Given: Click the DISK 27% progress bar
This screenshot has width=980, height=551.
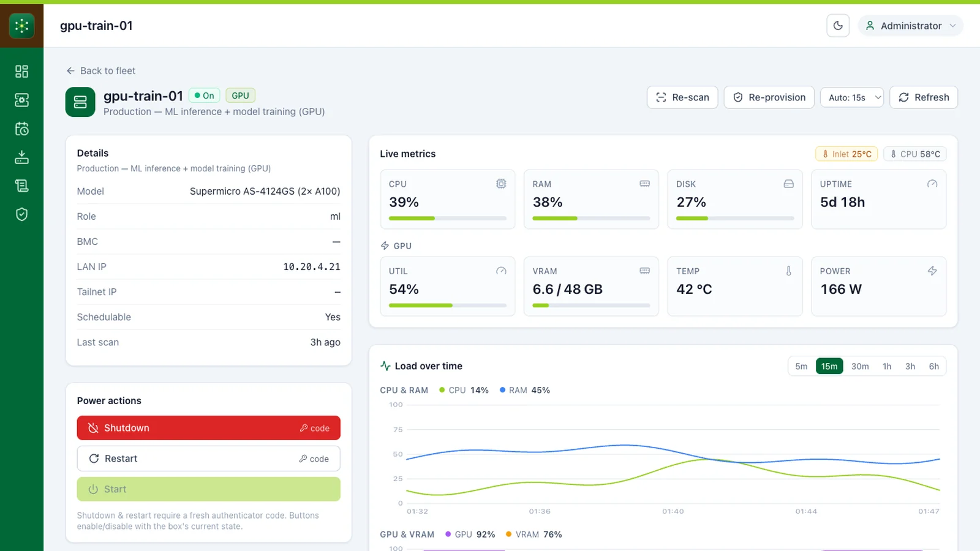Looking at the screenshot, I should [x=735, y=218].
